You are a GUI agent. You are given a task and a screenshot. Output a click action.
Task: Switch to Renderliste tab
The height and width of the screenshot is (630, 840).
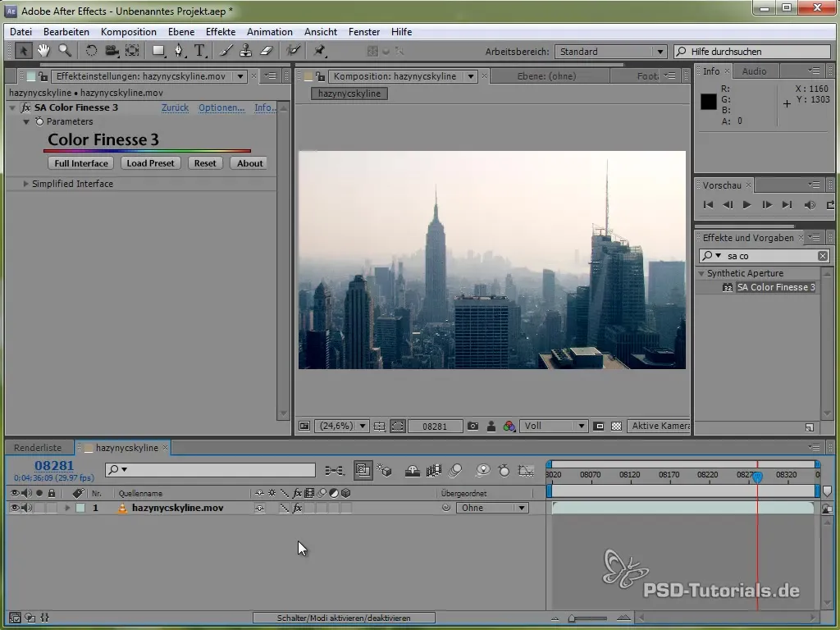point(38,448)
